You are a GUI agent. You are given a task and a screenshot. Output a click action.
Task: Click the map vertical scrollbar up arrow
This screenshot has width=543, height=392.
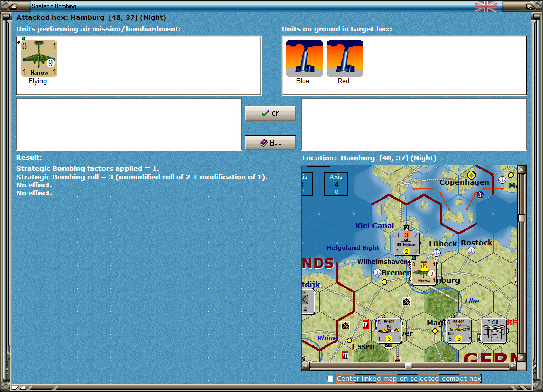521,169
